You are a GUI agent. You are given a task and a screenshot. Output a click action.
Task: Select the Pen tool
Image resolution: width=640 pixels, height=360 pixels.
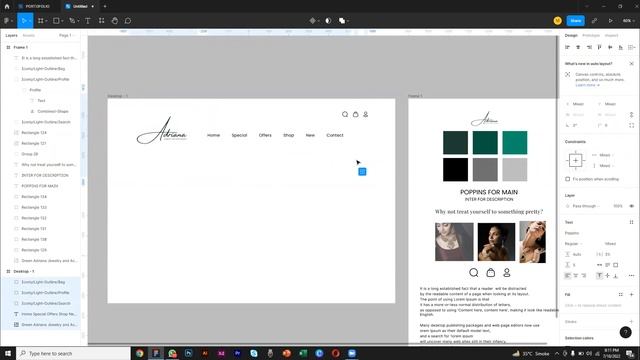(72, 21)
